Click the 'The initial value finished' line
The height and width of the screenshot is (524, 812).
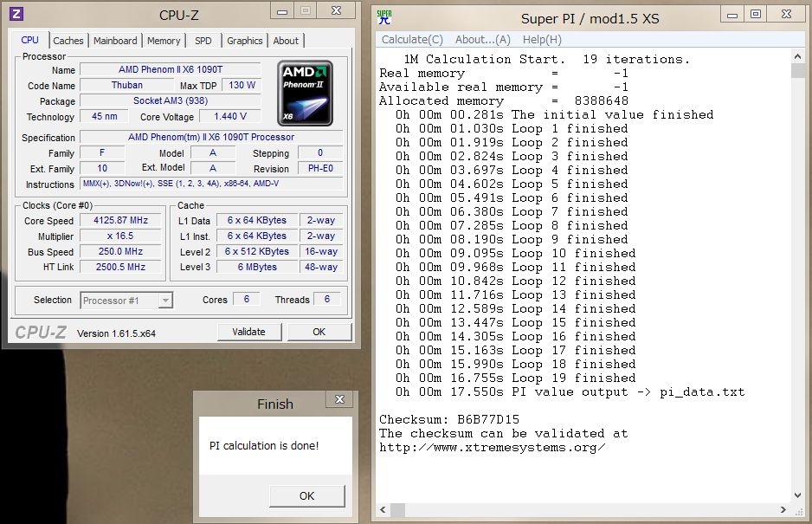[x=555, y=114]
